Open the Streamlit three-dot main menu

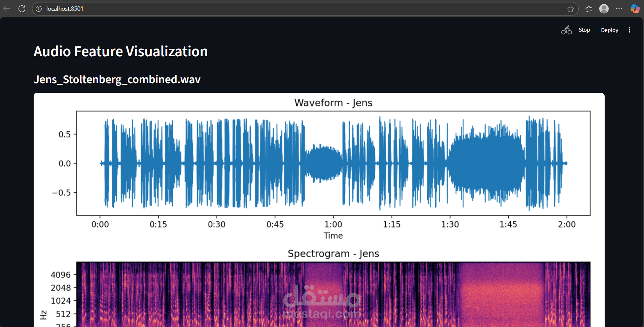(629, 30)
